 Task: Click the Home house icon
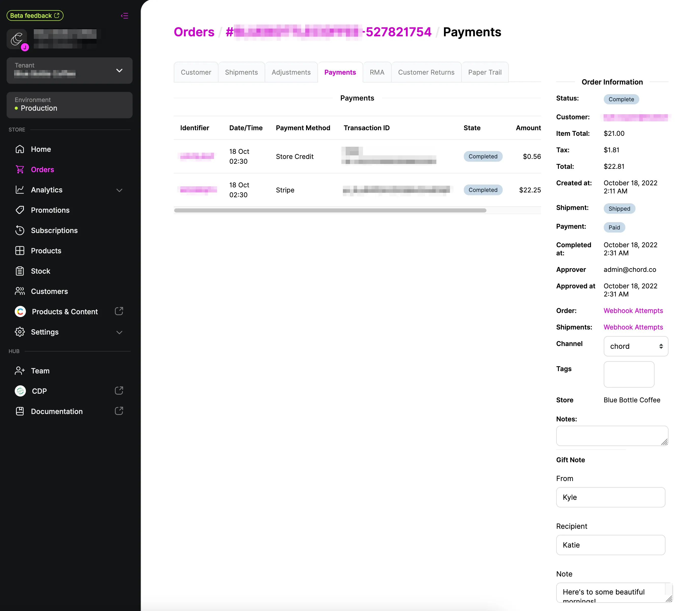click(x=20, y=149)
